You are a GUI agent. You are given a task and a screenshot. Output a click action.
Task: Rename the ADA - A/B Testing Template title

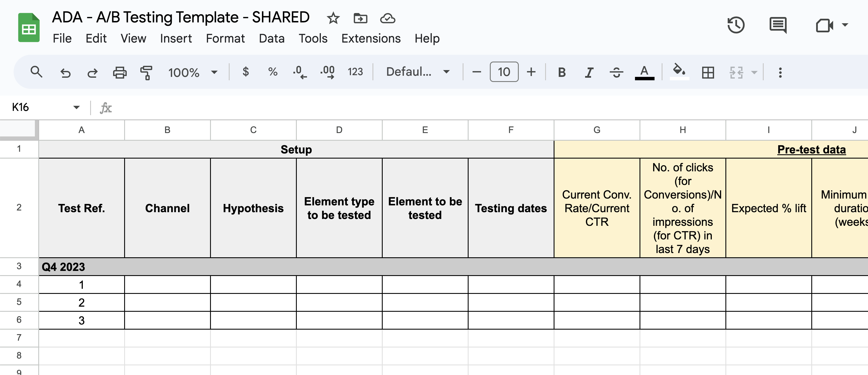181,17
